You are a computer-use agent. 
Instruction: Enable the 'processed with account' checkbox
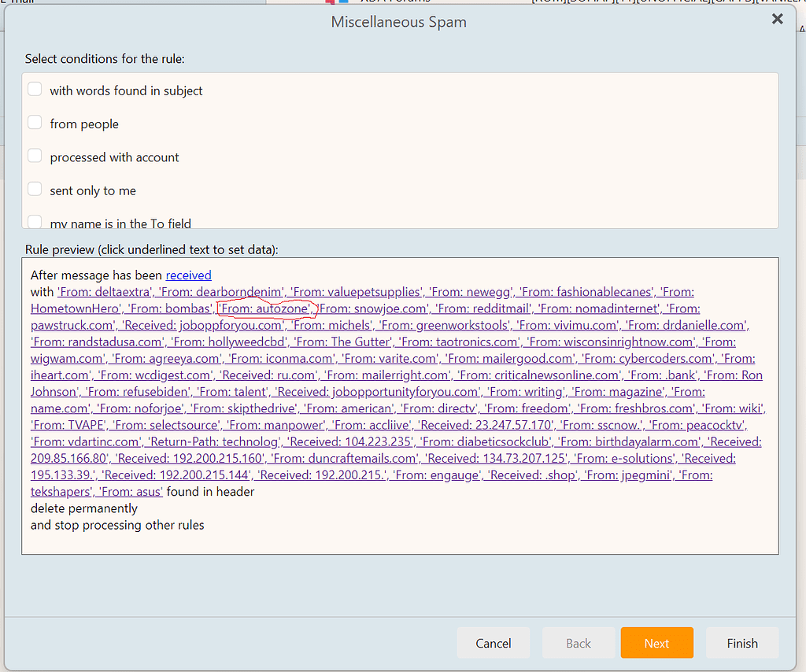(x=35, y=156)
